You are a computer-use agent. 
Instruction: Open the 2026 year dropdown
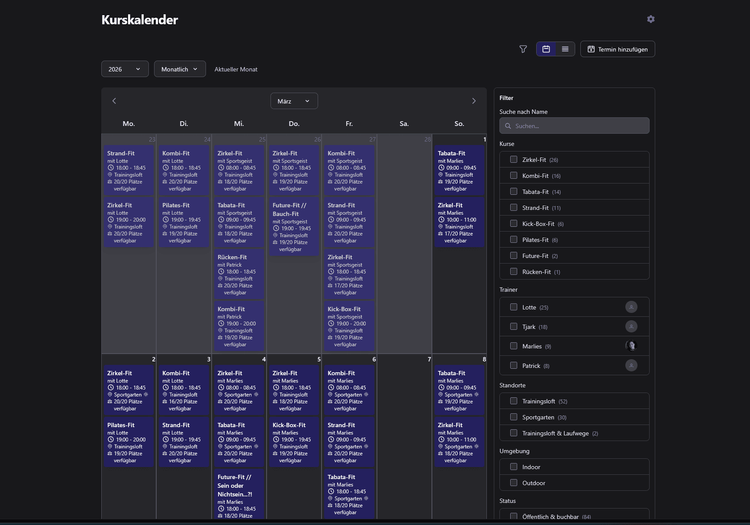[x=125, y=69]
